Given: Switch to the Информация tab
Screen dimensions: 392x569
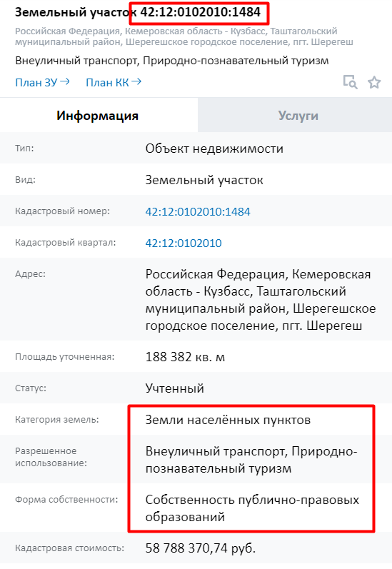Looking at the screenshot, I should [x=97, y=116].
